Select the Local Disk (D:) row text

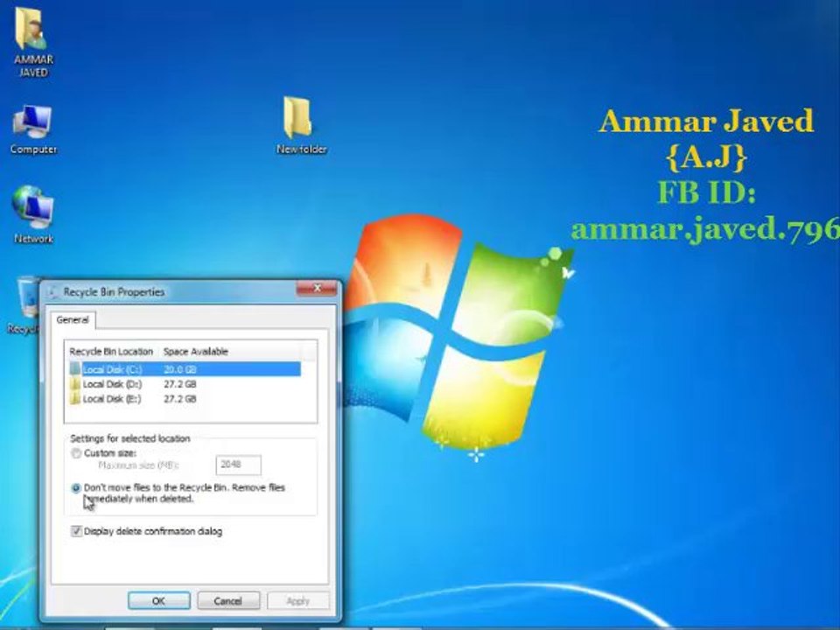[x=113, y=384]
